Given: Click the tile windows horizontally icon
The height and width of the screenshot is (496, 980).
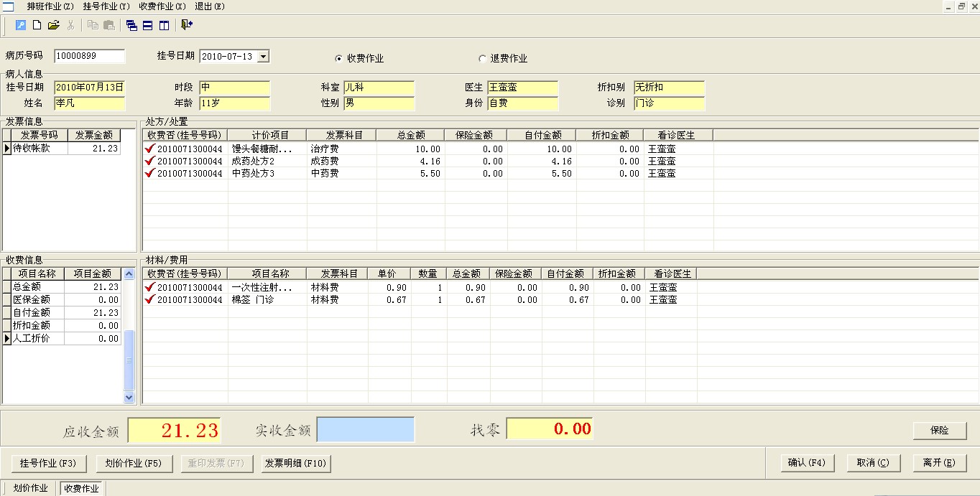Looking at the screenshot, I should click(x=147, y=25).
